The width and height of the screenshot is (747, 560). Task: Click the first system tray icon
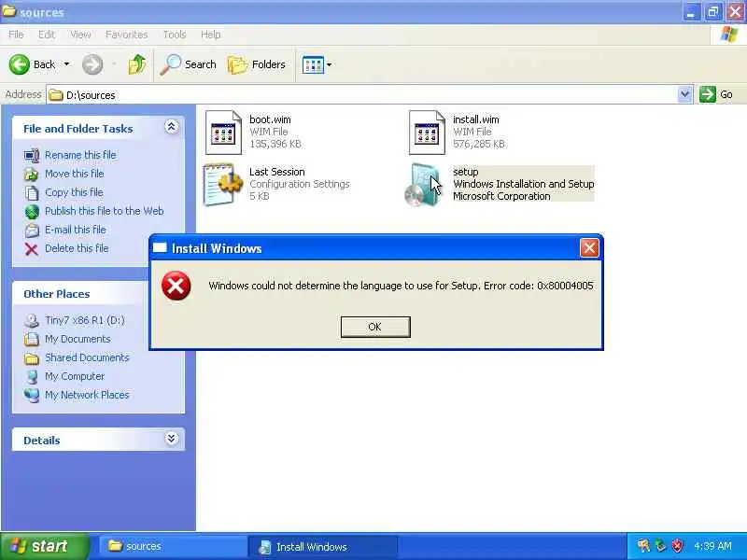(643, 546)
